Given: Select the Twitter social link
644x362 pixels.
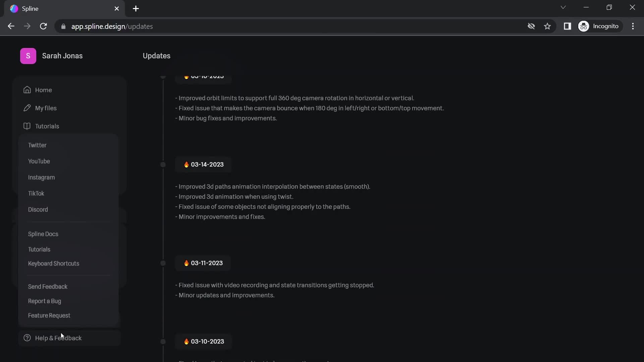Looking at the screenshot, I should pos(37,145).
